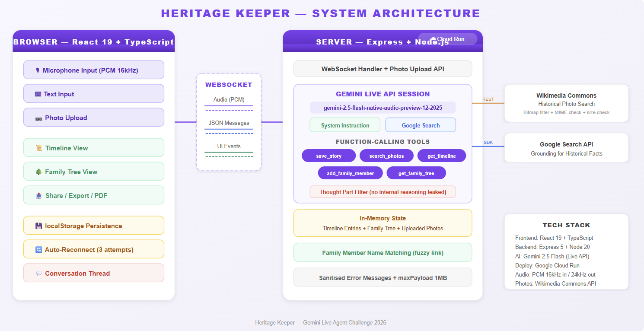This screenshot has width=644, height=331.
Task: Click "Audio: PCM 16kHz in / 24kHz out" line
Action: [555, 275]
